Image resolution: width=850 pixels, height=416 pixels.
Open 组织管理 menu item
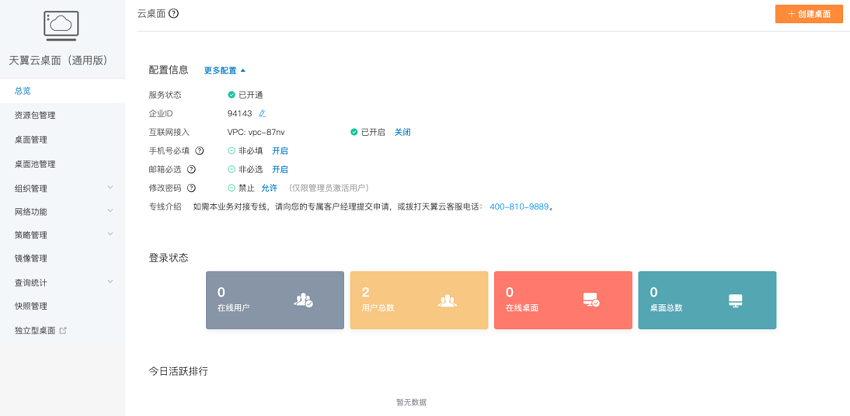tap(62, 188)
